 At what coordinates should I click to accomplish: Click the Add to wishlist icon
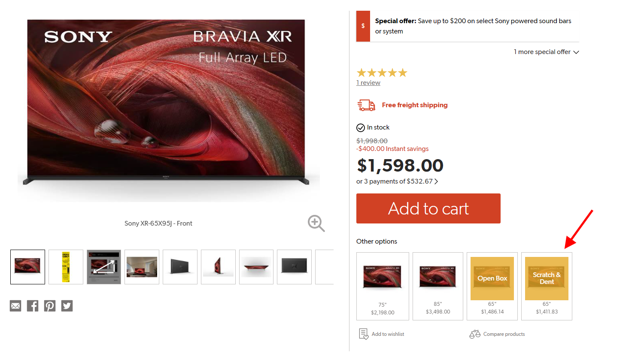click(364, 334)
